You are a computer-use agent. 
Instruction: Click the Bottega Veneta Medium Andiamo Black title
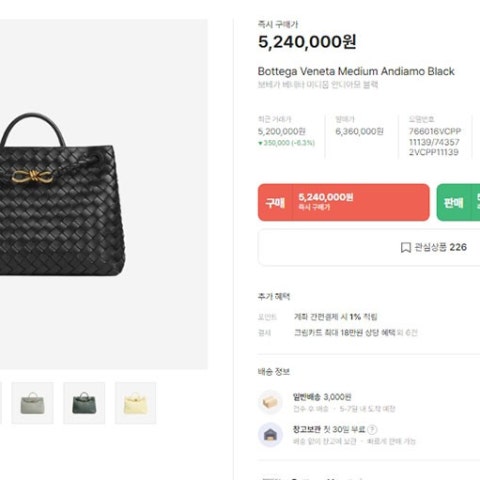[356, 71]
